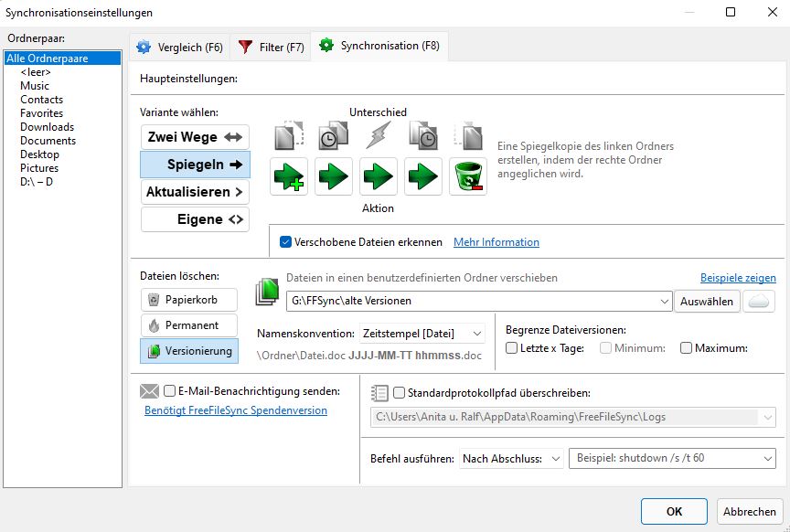Check E-Mail-Benachrichtigung senden
Screen dimensions: 790x532
[170, 391]
